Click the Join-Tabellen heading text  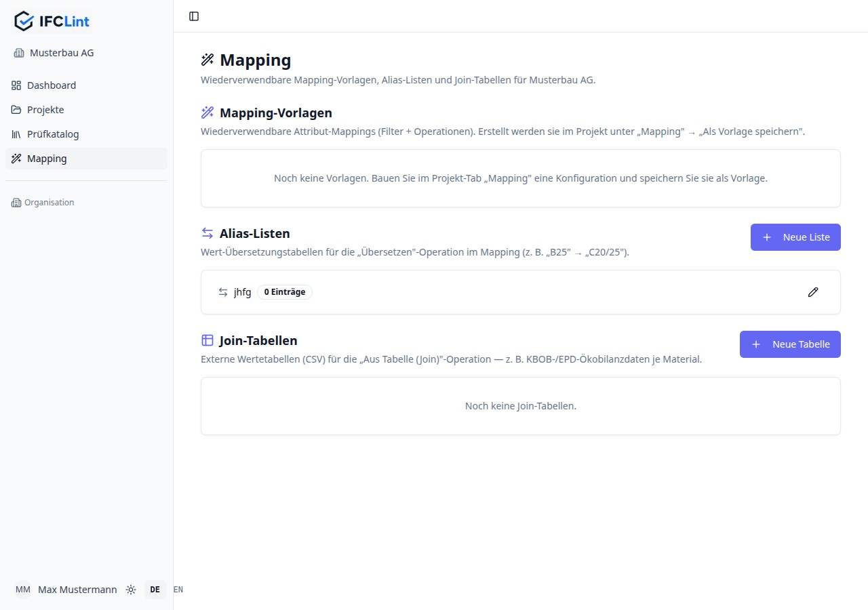click(258, 340)
